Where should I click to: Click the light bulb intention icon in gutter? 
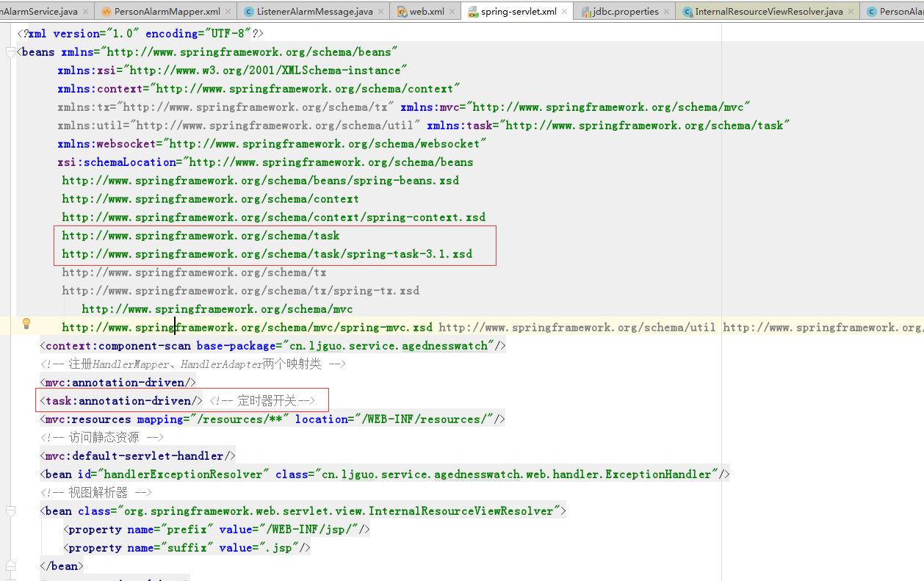(x=26, y=323)
